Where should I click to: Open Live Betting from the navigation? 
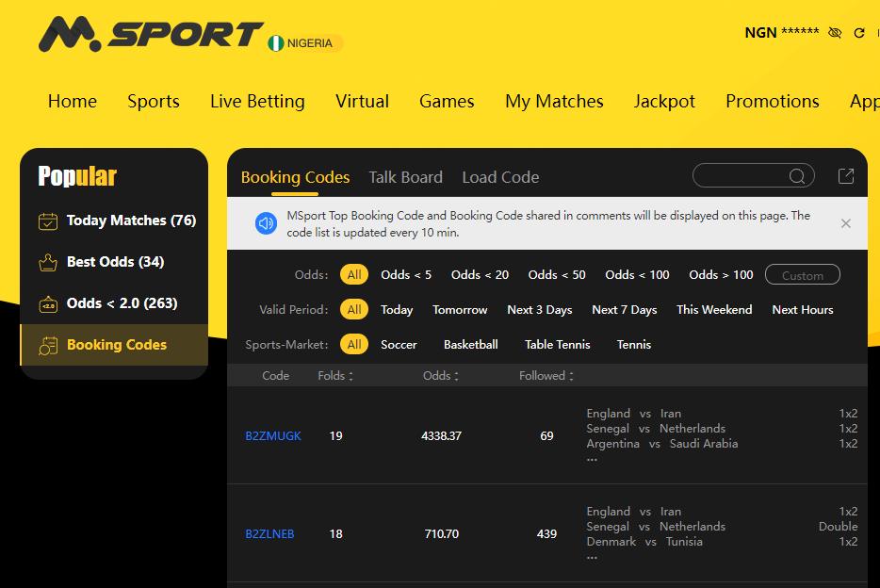click(x=257, y=102)
